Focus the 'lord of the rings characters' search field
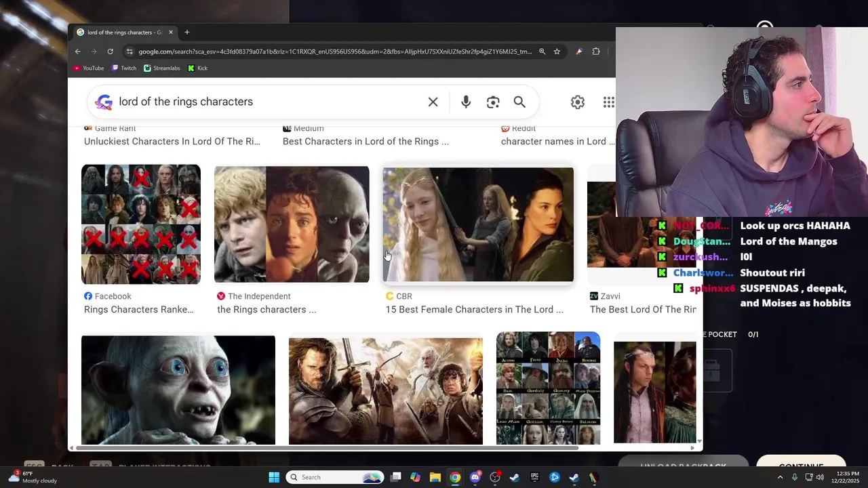 tap(268, 102)
